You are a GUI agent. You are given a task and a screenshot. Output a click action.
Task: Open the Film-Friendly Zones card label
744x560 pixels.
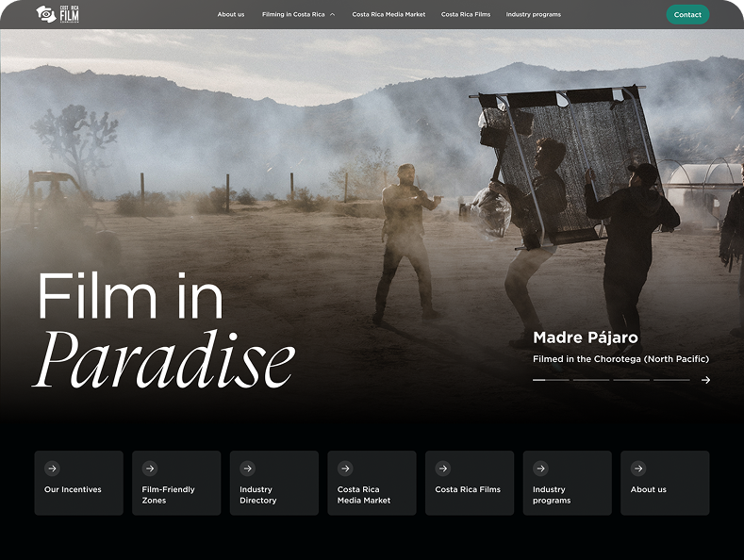tap(168, 495)
